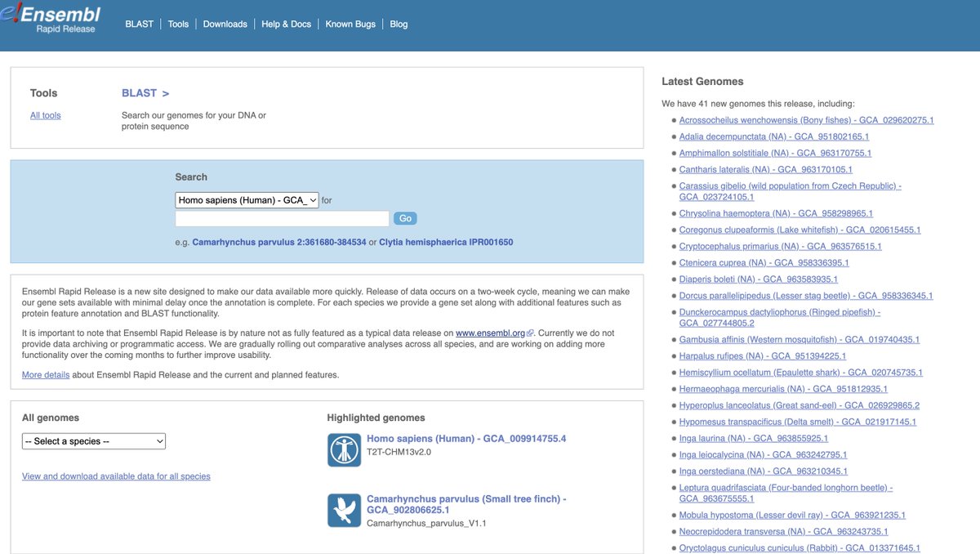Viewport: 980px width, 554px height.
Task: Open the BLAST menu item
Action: (x=139, y=24)
